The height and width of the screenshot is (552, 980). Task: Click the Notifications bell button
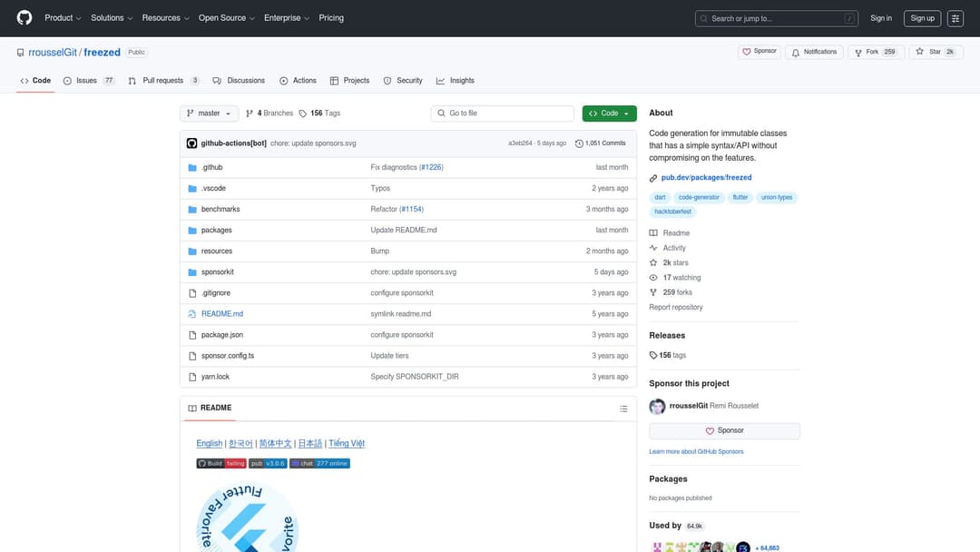(x=814, y=52)
